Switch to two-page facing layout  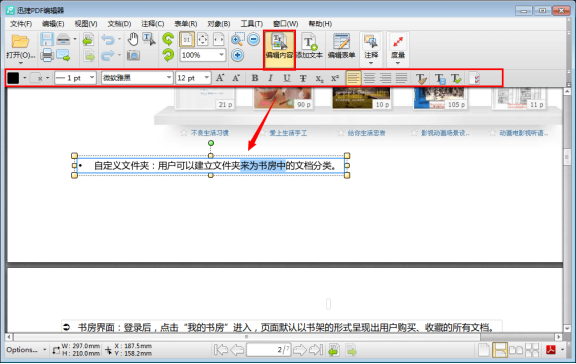[516, 350]
